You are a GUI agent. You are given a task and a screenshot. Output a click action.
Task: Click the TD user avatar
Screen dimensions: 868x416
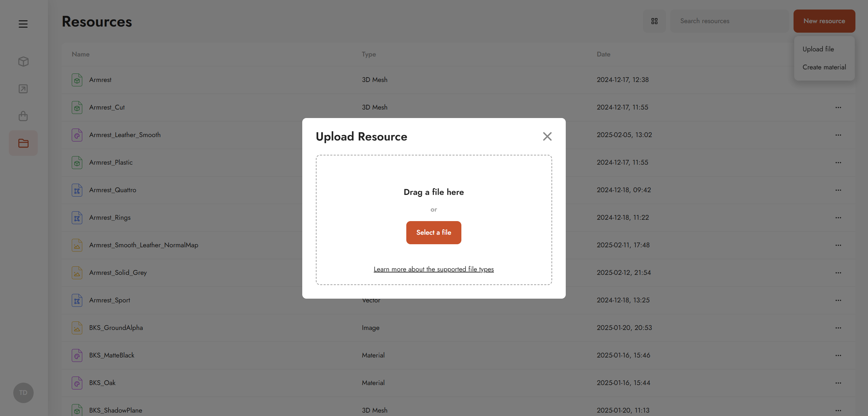coord(23,393)
